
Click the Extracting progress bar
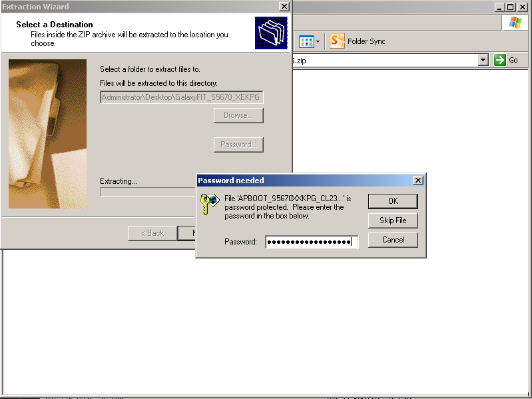[148, 192]
